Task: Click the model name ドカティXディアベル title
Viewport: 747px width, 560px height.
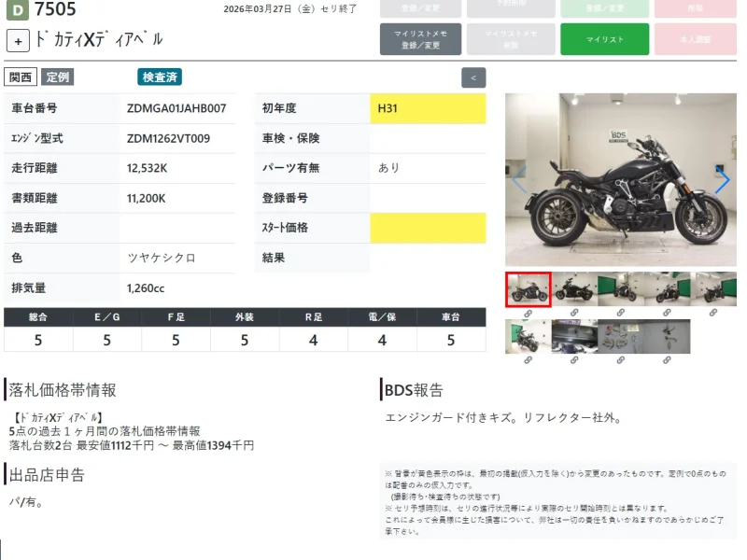Action: [99, 40]
